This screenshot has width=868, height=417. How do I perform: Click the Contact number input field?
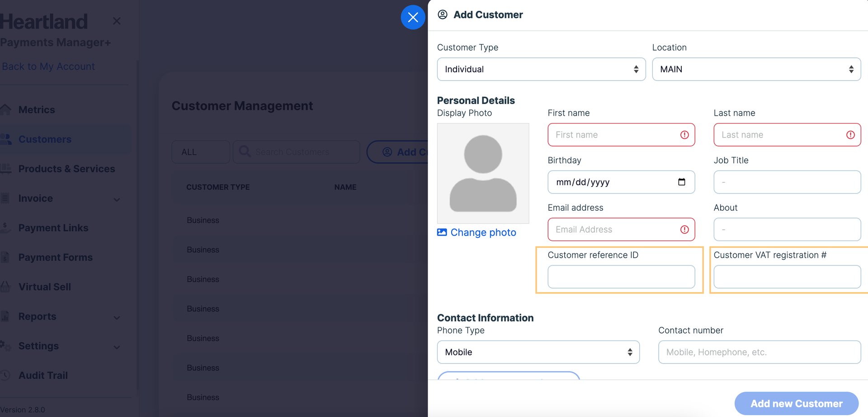tap(759, 352)
